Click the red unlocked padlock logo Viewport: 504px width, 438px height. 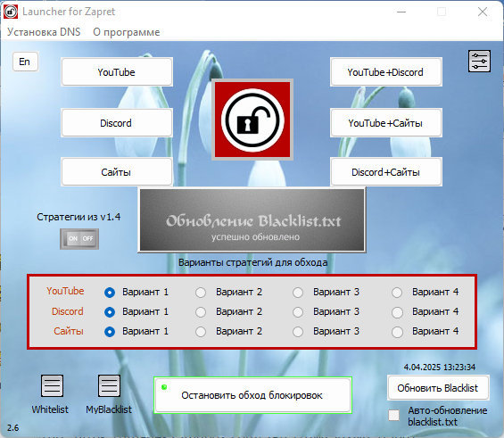point(252,120)
